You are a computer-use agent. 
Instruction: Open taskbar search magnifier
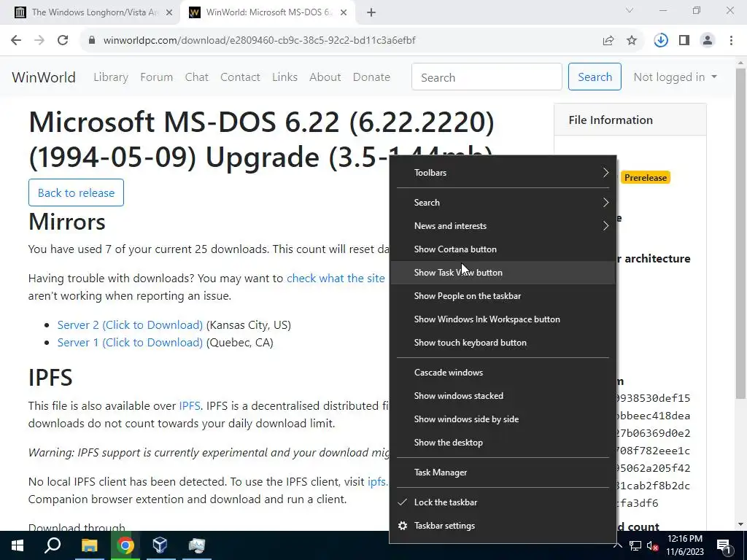pyautogui.click(x=53, y=545)
